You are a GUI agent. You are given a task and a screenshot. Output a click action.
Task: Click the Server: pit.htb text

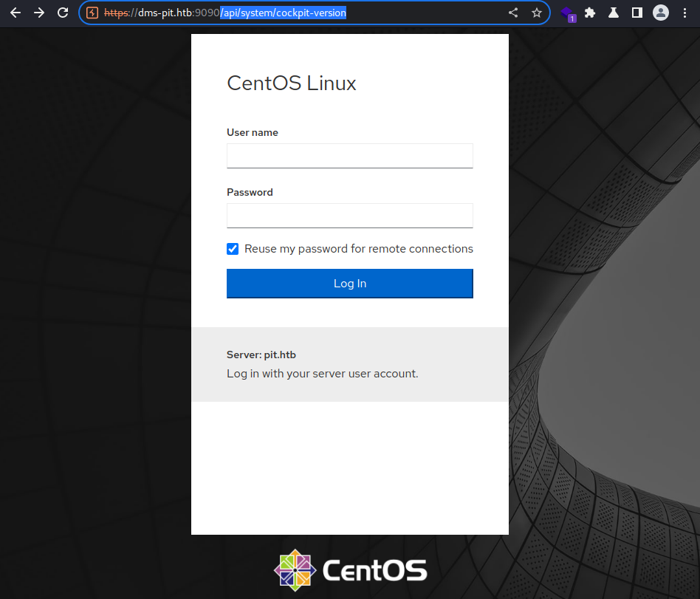(261, 355)
